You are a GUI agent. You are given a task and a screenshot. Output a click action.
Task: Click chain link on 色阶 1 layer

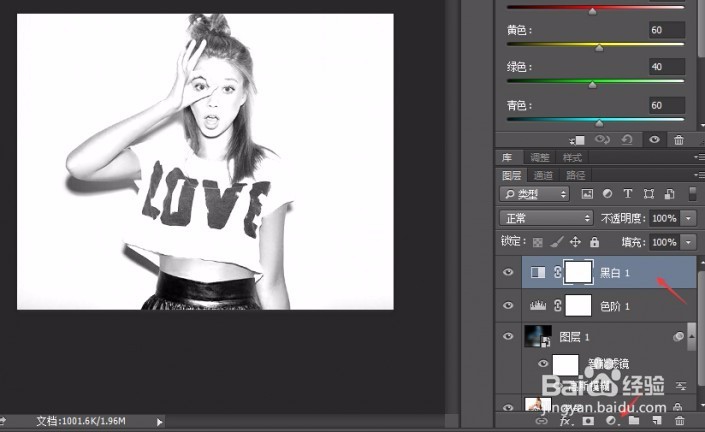coord(558,306)
